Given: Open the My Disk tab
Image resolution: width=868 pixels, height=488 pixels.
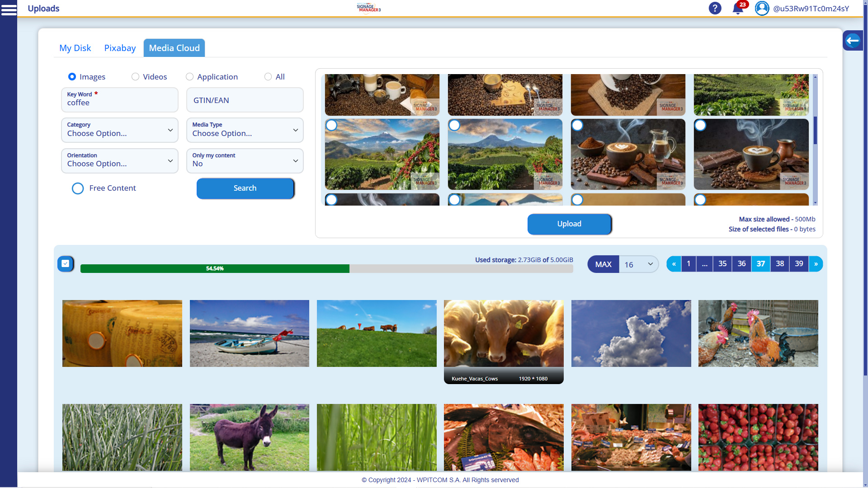Looking at the screenshot, I should pyautogui.click(x=75, y=48).
